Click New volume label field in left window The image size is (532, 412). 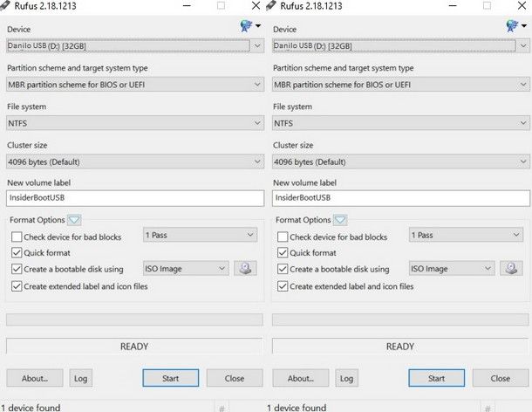coord(135,198)
